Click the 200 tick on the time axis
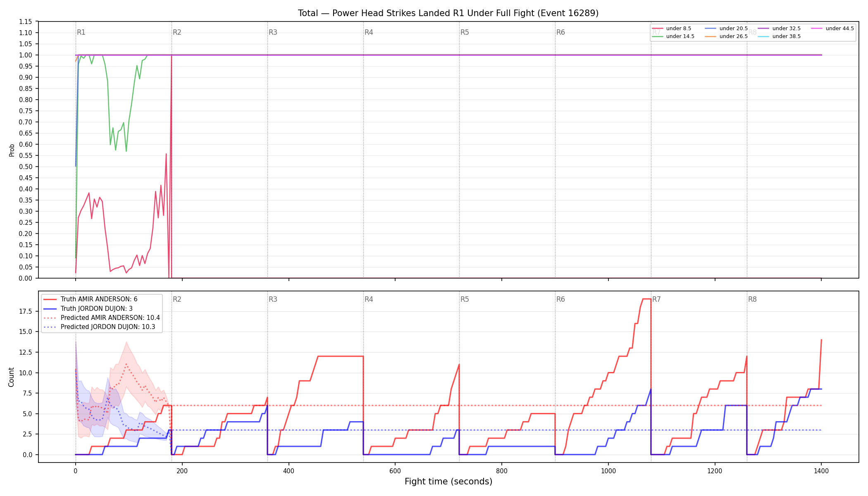Screen dimensions: 868x496 tap(182, 470)
